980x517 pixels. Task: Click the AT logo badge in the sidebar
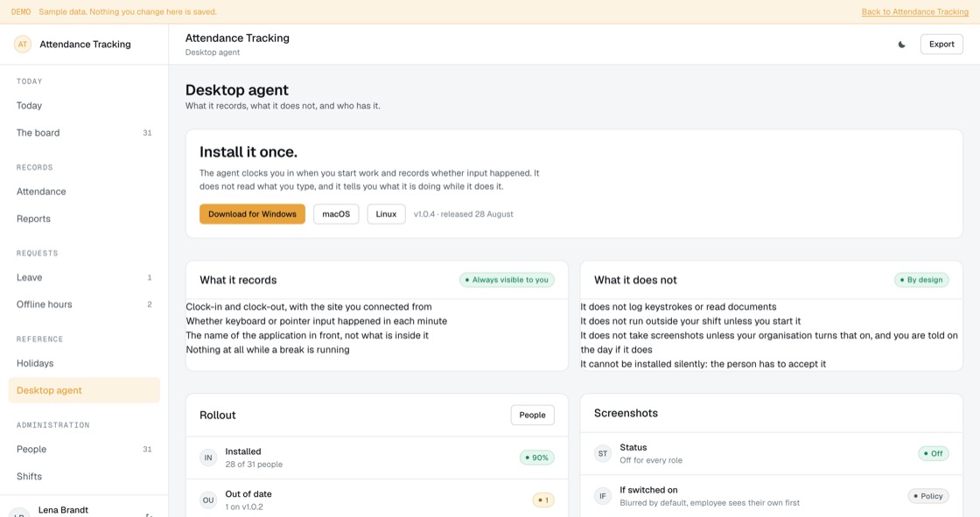23,45
